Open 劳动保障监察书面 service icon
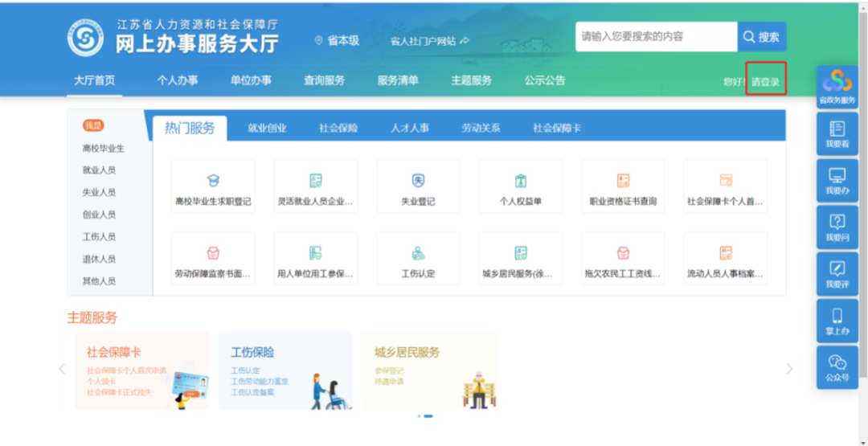868x446 pixels. 213,254
